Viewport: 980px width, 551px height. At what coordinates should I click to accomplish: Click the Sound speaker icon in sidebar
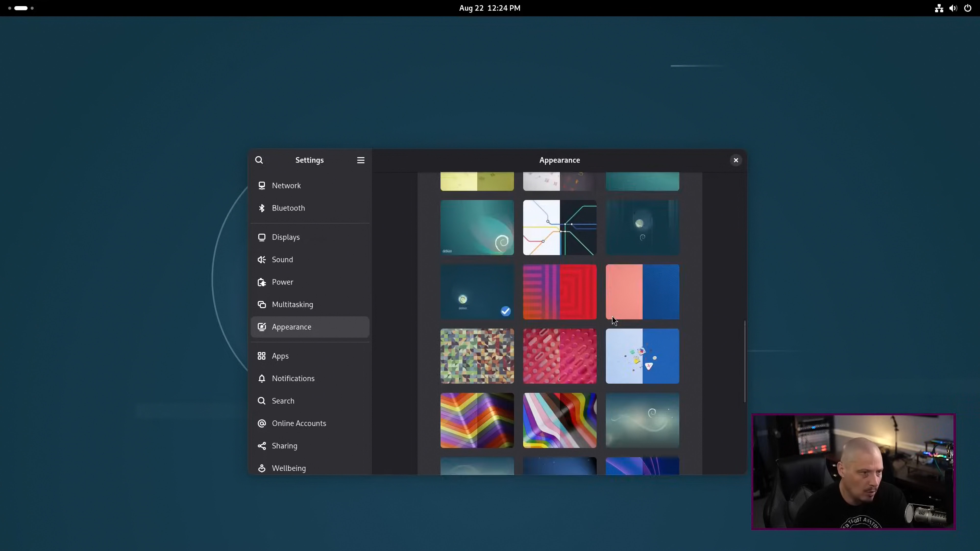tap(262, 260)
